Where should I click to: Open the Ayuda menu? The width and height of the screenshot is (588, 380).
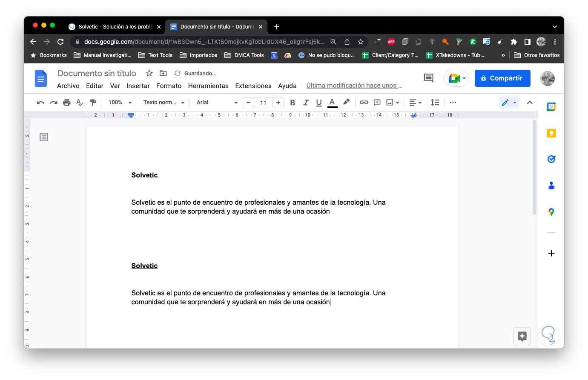click(x=287, y=86)
